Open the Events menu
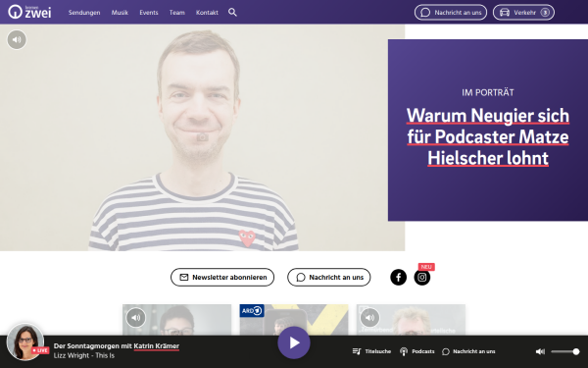This screenshot has height=368, width=588. point(149,13)
